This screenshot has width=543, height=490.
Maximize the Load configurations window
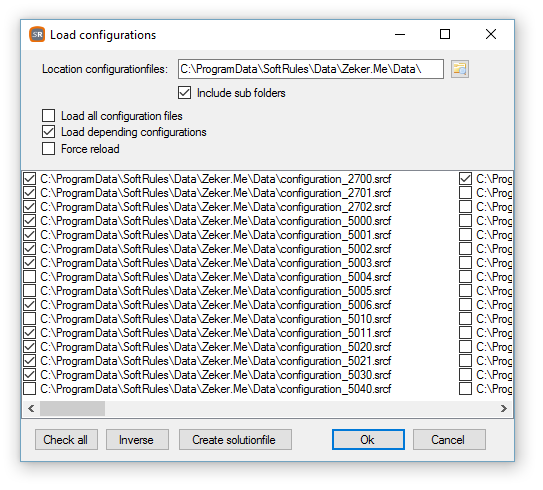click(445, 34)
